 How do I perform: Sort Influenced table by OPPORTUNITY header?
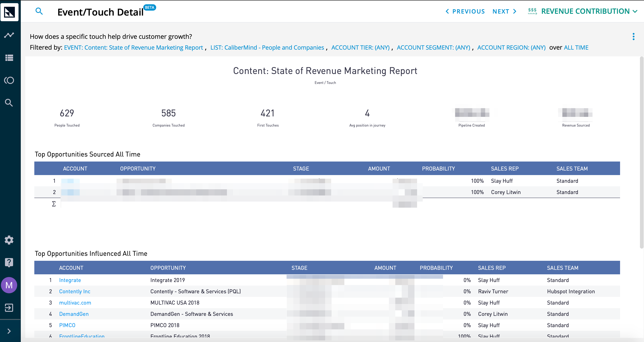click(x=168, y=268)
